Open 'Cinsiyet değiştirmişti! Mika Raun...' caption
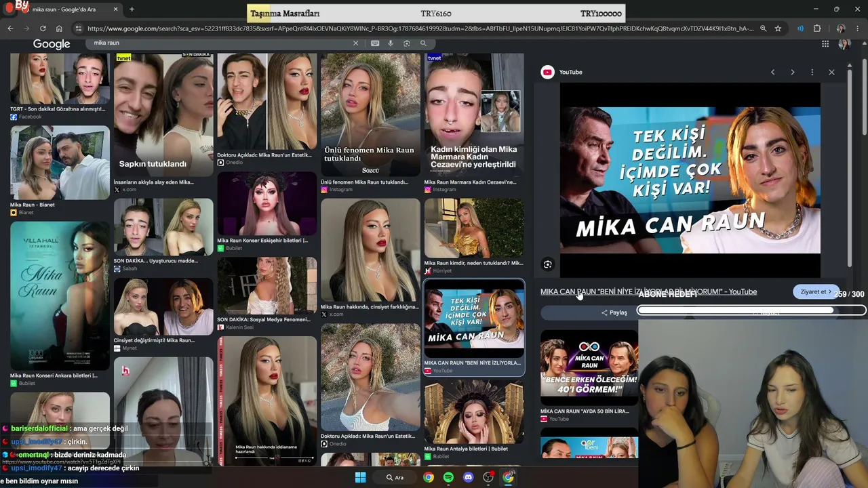The width and height of the screenshot is (868, 488). coord(154,340)
